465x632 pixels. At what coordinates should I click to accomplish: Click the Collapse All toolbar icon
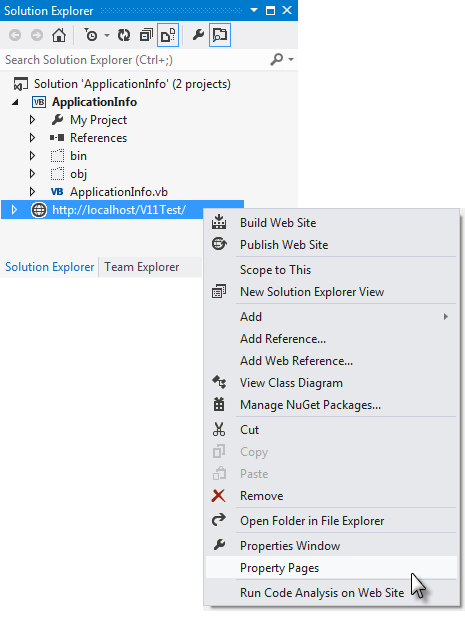(146, 35)
